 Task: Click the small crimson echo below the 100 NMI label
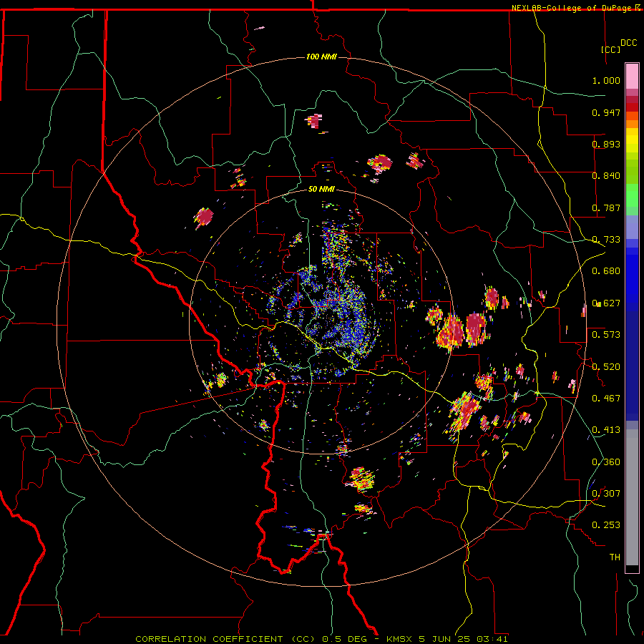(314, 121)
